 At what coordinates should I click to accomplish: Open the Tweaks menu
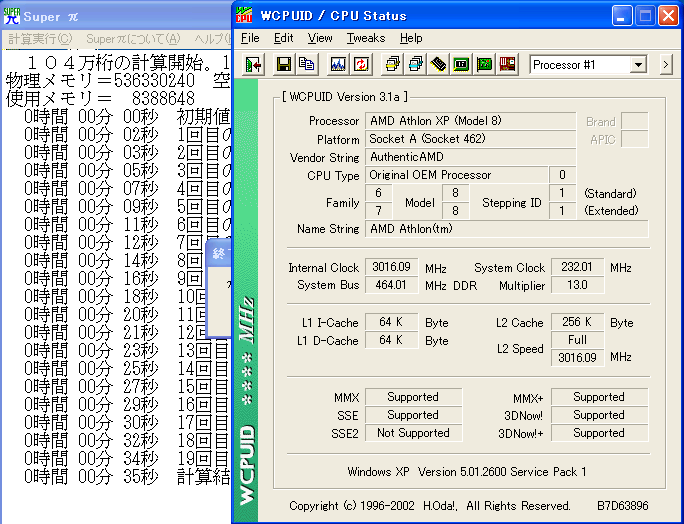click(x=366, y=38)
